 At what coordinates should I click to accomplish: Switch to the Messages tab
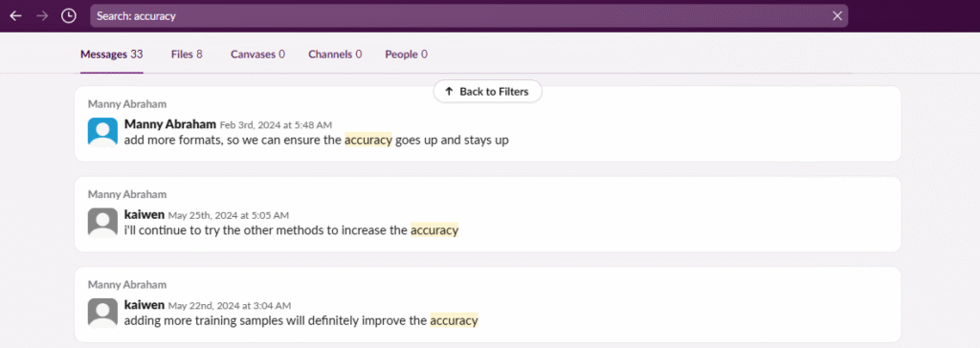(x=112, y=54)
